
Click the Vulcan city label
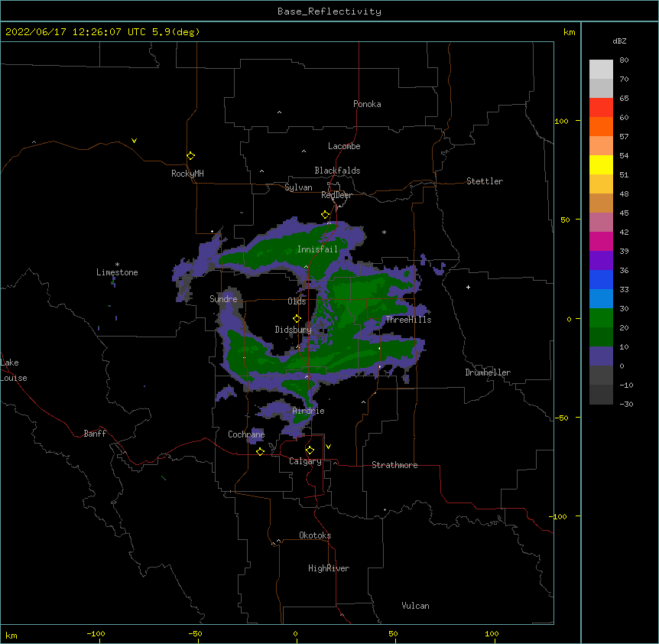point(415,606)
